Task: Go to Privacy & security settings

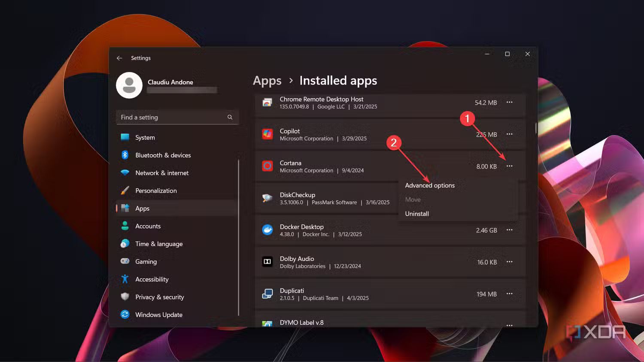Action: click(x=159, y=297)
